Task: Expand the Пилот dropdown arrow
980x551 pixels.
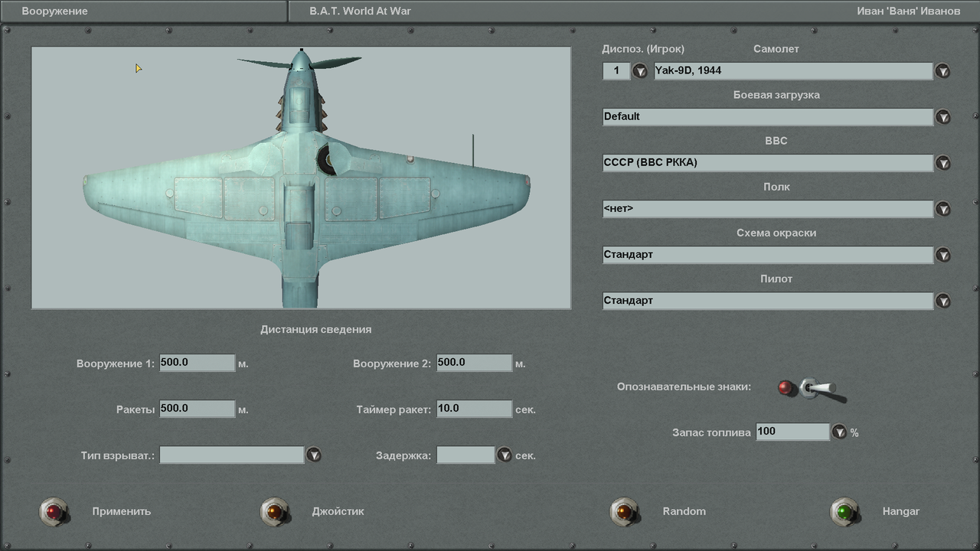Action: tap(943, 301)
